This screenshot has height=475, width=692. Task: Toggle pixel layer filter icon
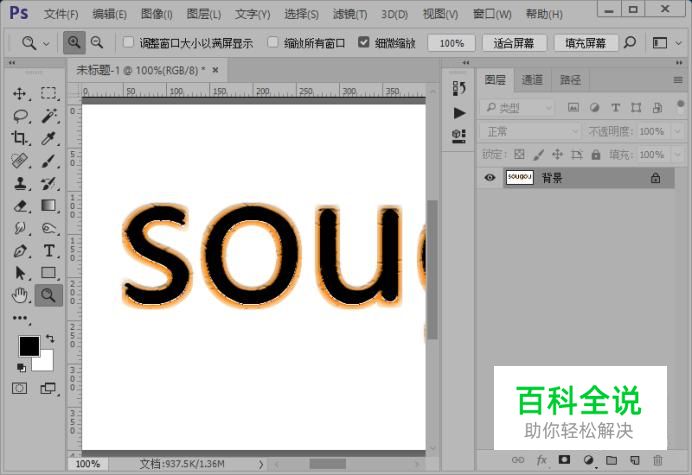(x=573, y=107)
